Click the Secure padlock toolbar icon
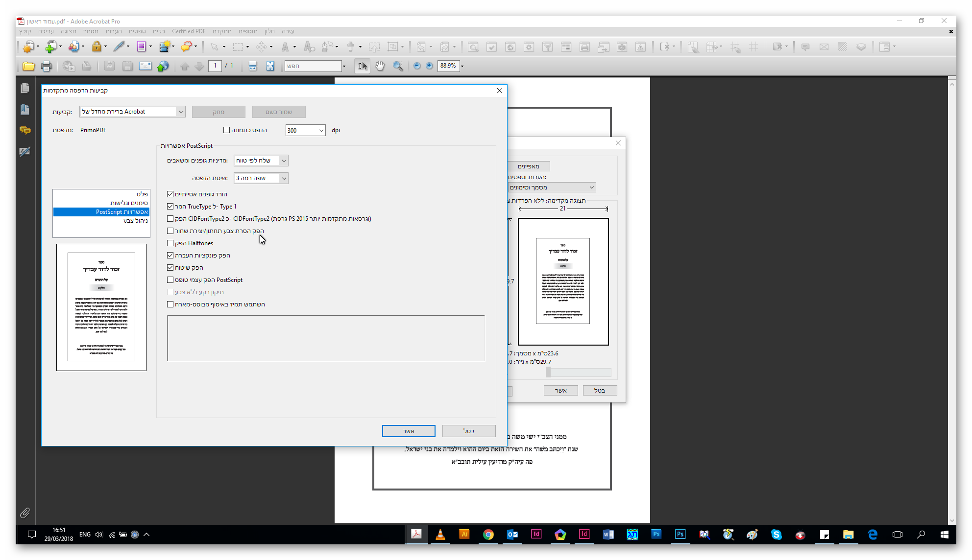Image resolution: width=972 pixels, height=560 pixels. coord(97,47)
